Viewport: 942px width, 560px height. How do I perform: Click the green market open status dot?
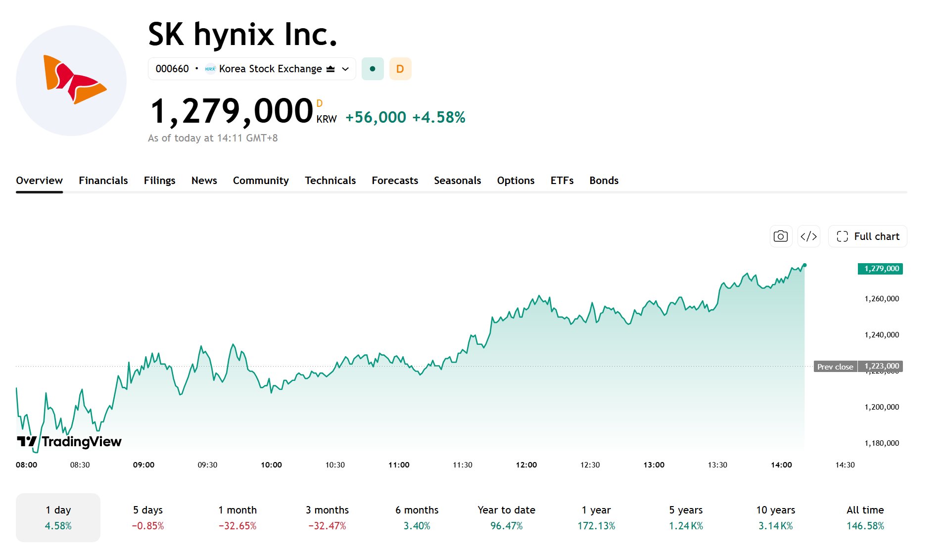pyautogui.click(x=373, y=69)
